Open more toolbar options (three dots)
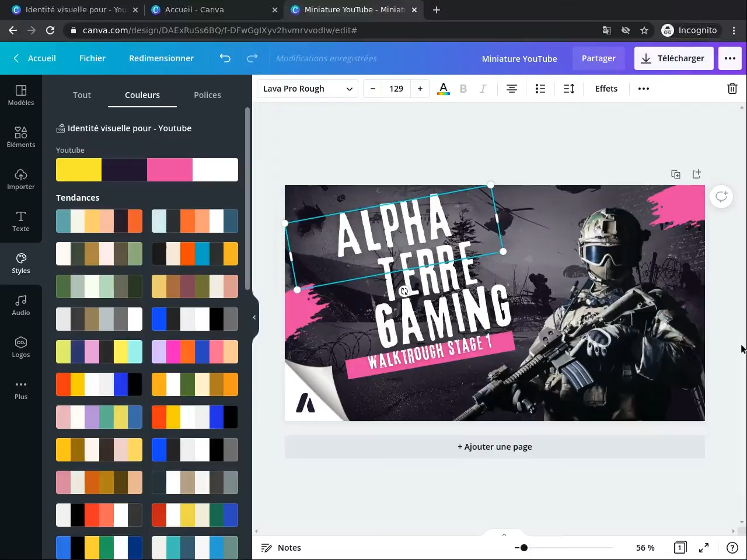 [644, 89]
